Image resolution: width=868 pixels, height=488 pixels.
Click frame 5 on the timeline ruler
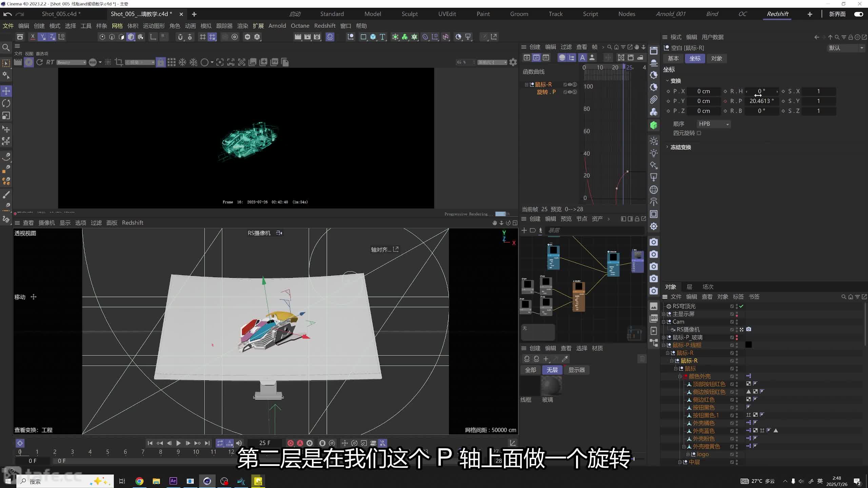107,452
